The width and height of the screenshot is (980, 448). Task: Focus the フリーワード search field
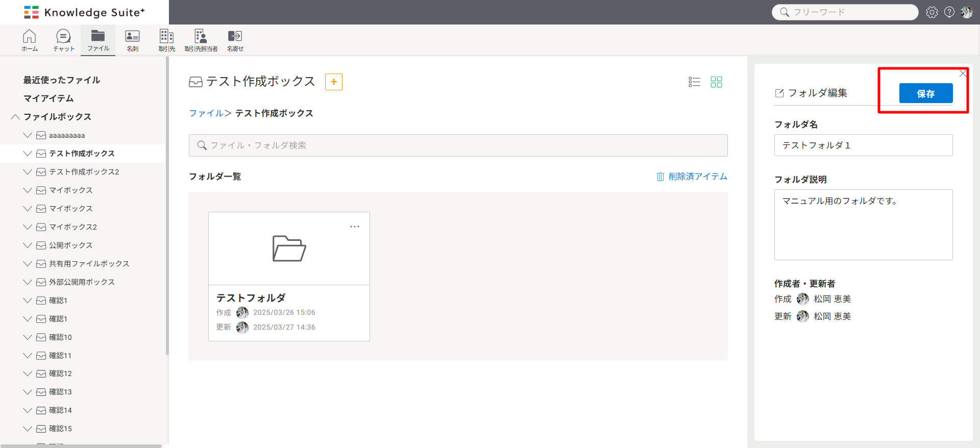point(845,12)
